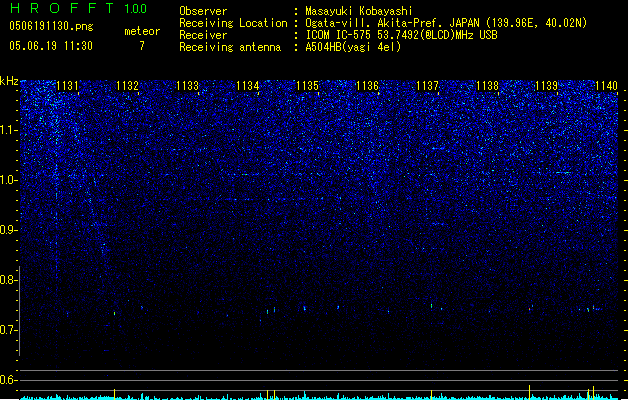
Task: Click the 0.8 kHz frequency axis label
Action: pos(9,280)
